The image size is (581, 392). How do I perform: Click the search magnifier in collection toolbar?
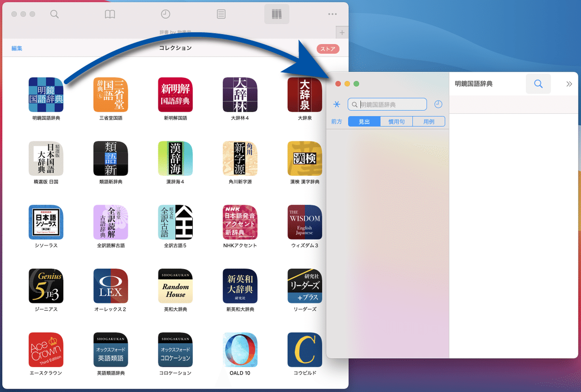tap(55, 15)
